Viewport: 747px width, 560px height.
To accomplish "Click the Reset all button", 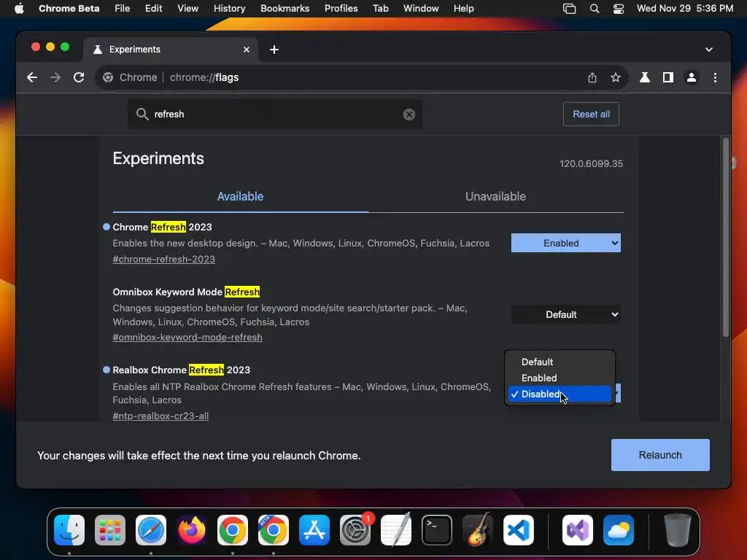I will click(x=591, y=114).
